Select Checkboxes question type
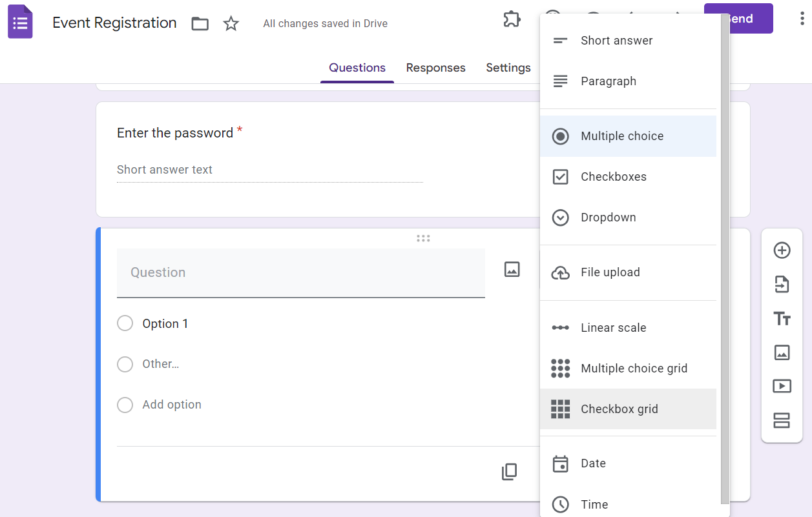The height and width of the screenshot is (517, 812). 628,177
